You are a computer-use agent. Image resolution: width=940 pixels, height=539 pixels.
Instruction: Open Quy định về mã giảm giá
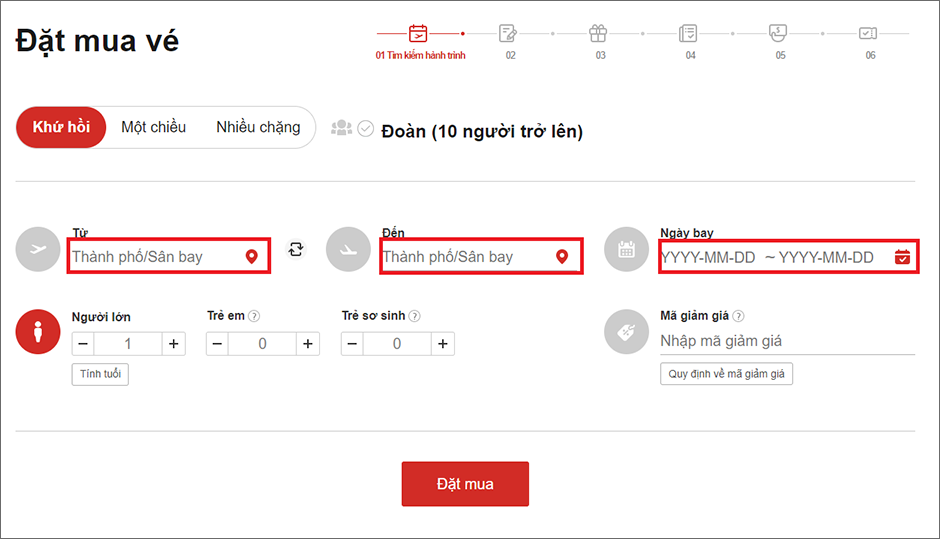[726, 374]
